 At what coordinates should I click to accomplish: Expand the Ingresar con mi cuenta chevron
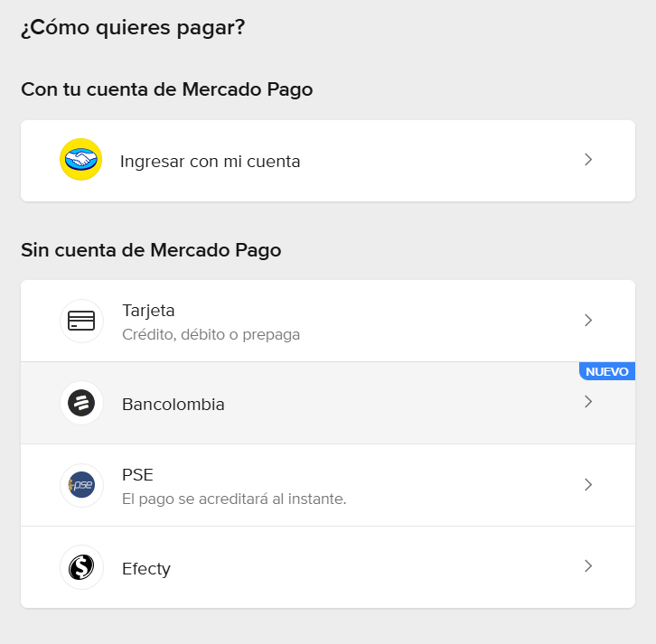tap(588, 160)
